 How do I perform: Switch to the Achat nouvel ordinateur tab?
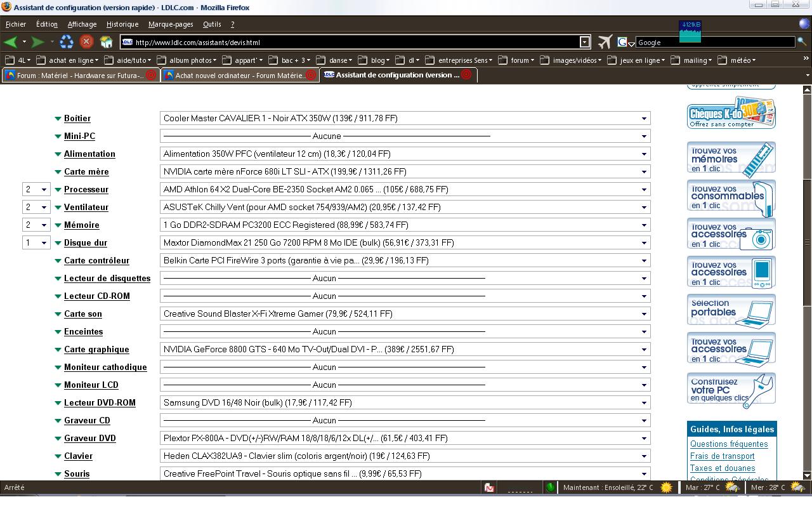[240, 75]
